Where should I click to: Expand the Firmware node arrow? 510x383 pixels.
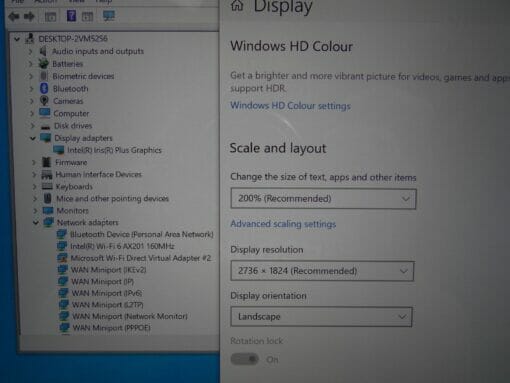(34, 162)
